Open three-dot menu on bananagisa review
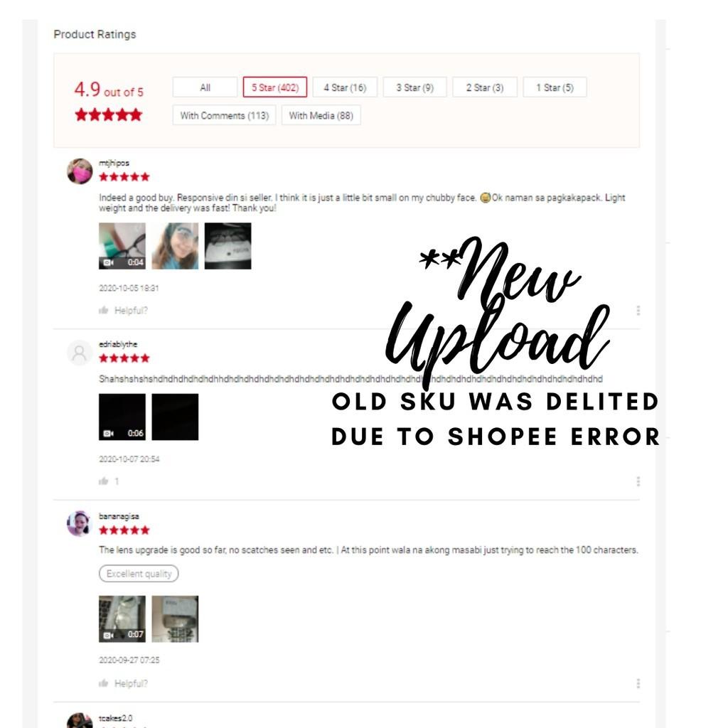Screen dimensions: 728x728 coord(638,683)
